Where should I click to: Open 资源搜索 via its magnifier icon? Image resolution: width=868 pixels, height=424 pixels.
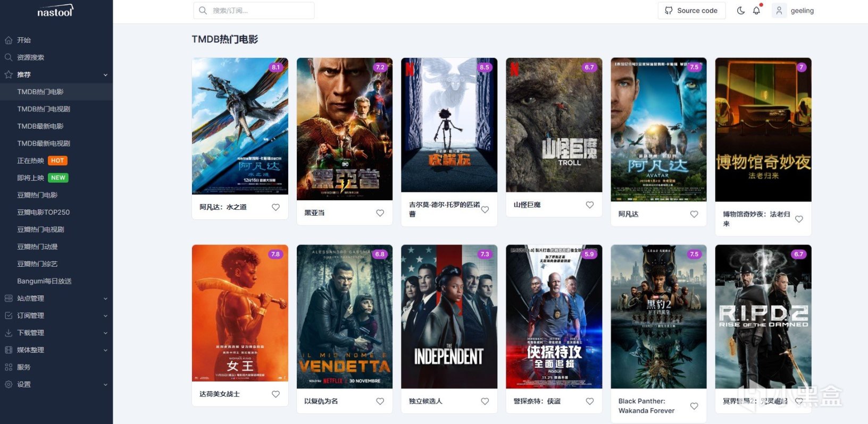point(9,57)
